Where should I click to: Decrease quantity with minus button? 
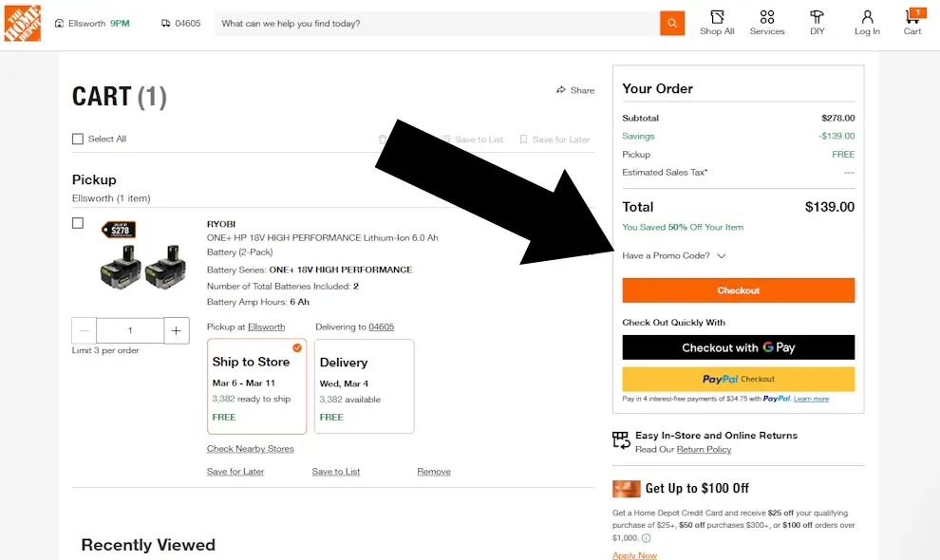point(84,330)
